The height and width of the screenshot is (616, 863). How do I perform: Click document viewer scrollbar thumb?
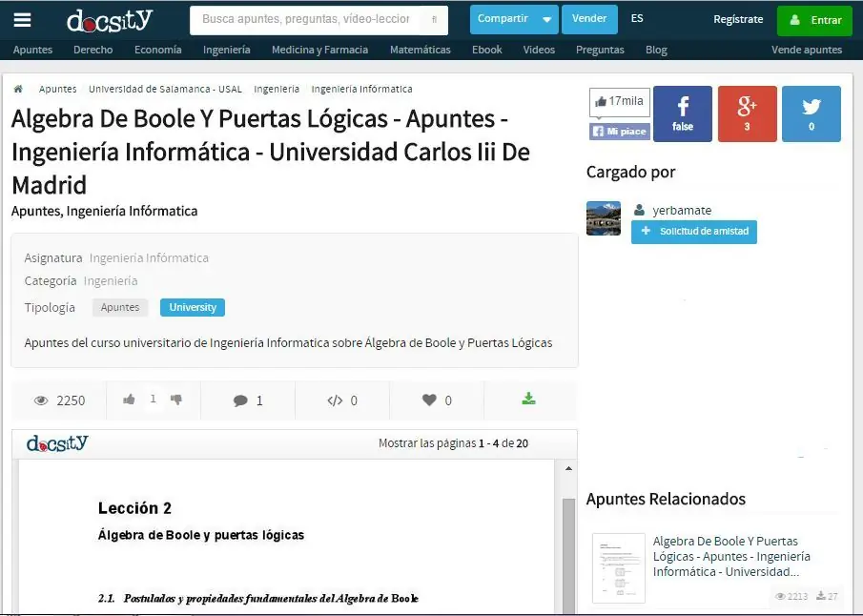[x=568, y=555]
